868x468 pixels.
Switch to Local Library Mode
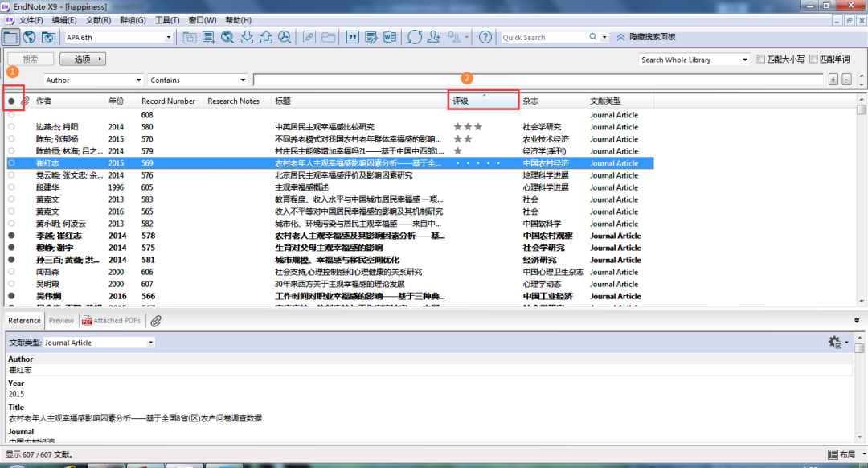coord(10,37)
